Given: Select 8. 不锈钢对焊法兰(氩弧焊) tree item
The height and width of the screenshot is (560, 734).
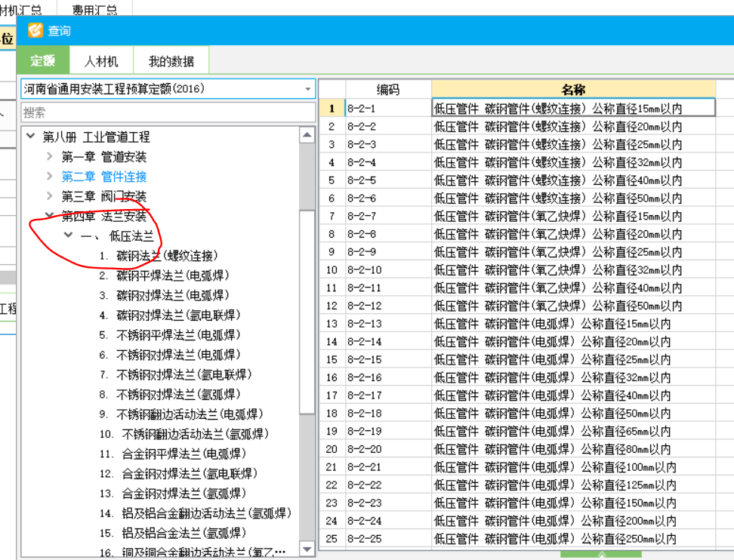Looking at the screenshot, I should 170,395.
